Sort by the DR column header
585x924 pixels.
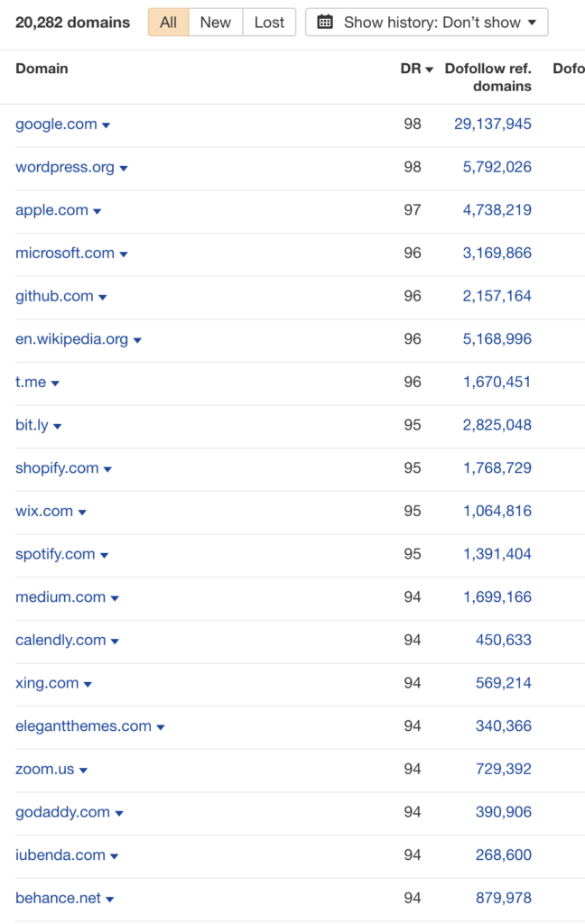(416, 69)
